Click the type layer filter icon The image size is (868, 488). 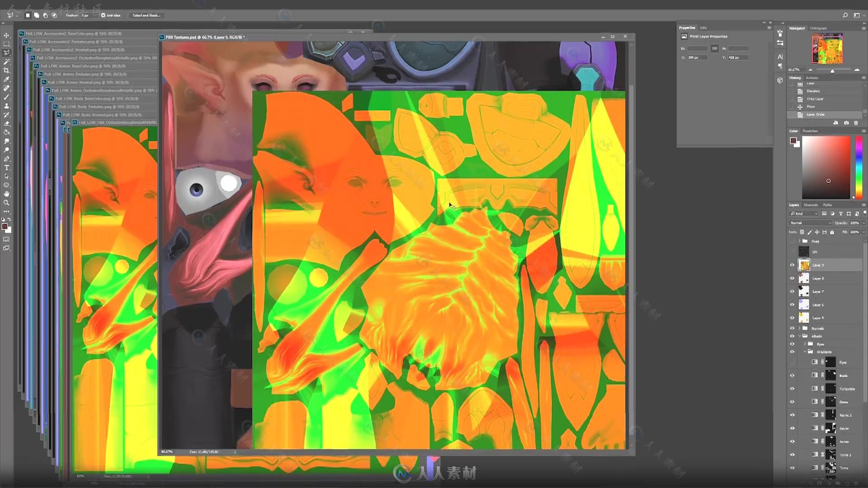(840, 214)
